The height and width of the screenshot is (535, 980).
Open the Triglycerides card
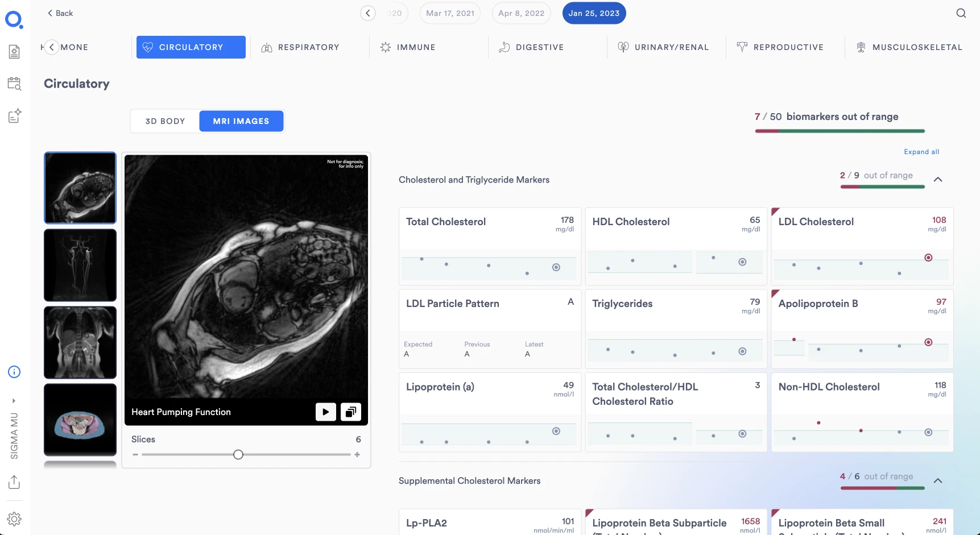point(676,329)
